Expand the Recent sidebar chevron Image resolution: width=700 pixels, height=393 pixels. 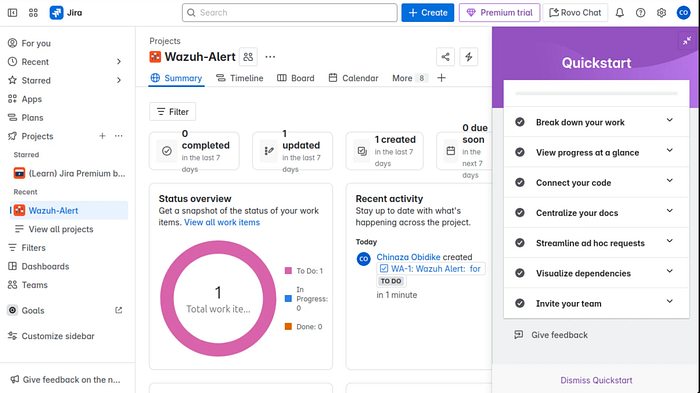[x=119, y=62]
